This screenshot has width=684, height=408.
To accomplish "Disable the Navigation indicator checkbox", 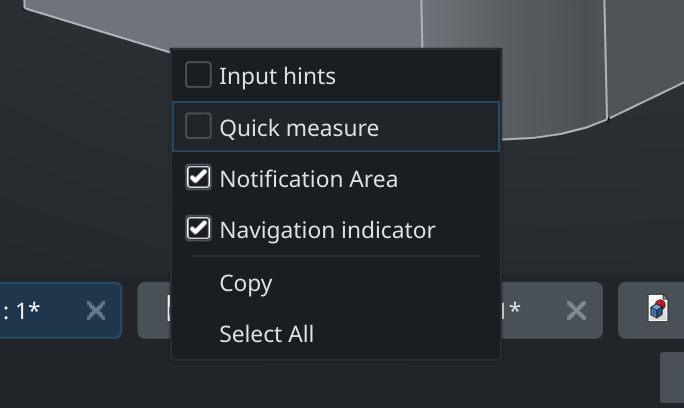I will 198,229.
